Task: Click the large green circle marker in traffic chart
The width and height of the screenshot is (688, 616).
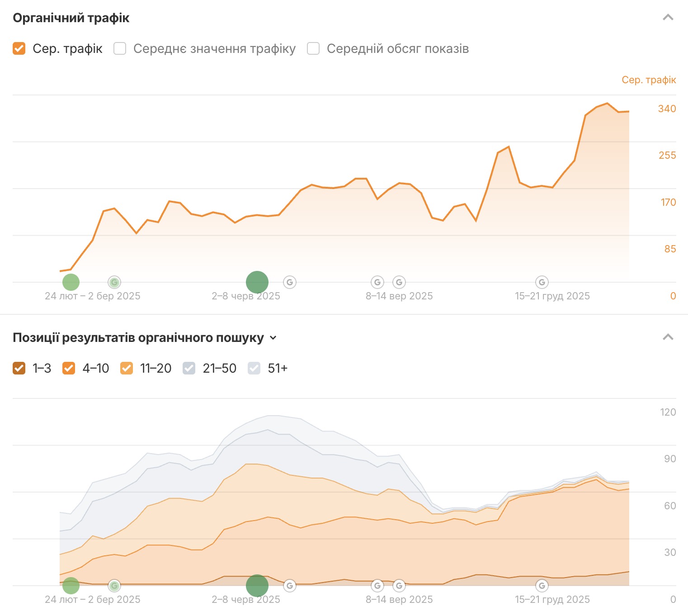Action: (x=257, y=282)
